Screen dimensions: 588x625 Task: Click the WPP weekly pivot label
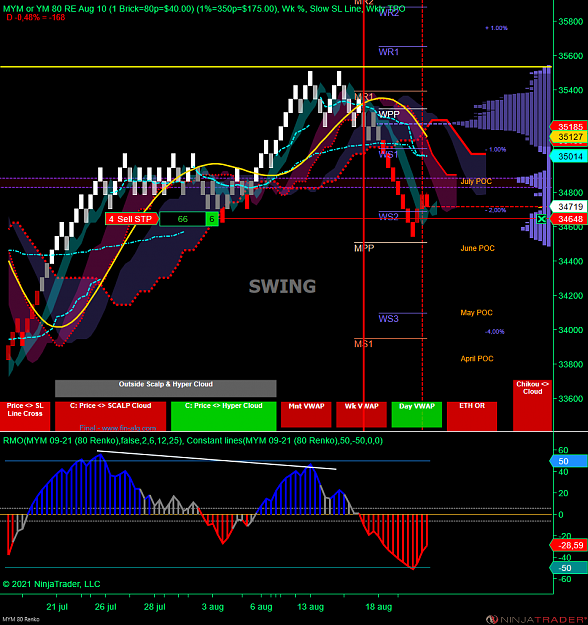389,114
